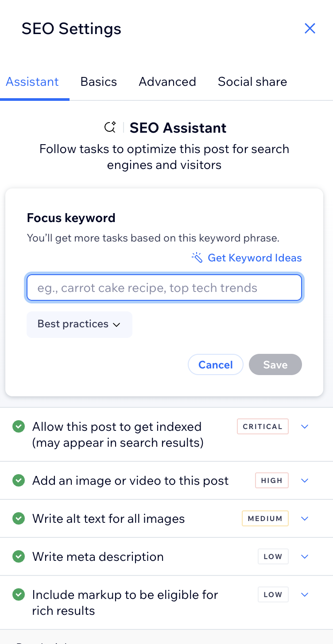Screen dimensions: 333x644
Task: Expand the 'Write meta description' task
Action: 305,556
